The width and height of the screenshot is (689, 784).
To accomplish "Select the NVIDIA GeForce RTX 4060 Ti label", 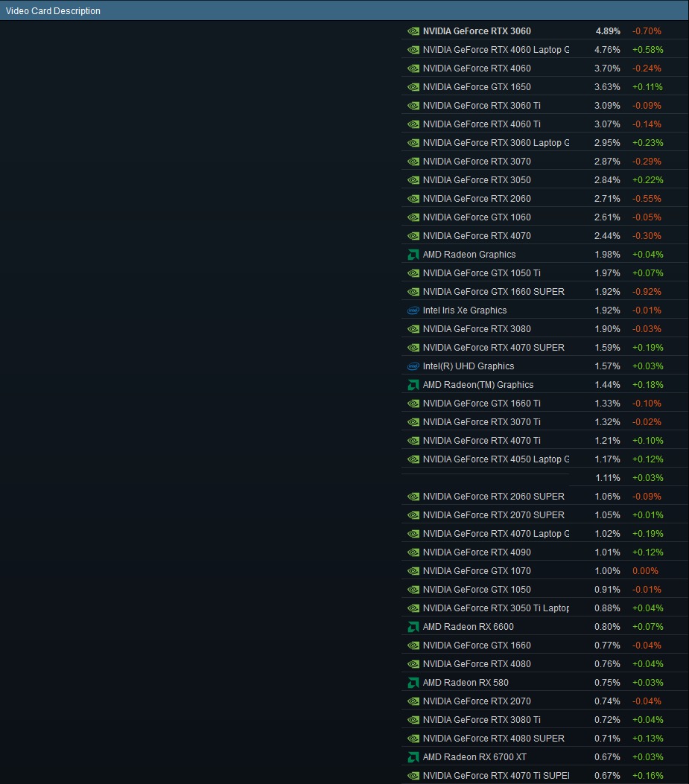I will (x=482, y=124).
